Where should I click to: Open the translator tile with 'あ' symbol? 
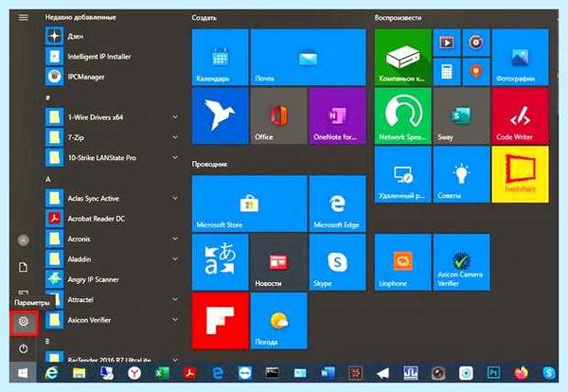pos(221,262)
